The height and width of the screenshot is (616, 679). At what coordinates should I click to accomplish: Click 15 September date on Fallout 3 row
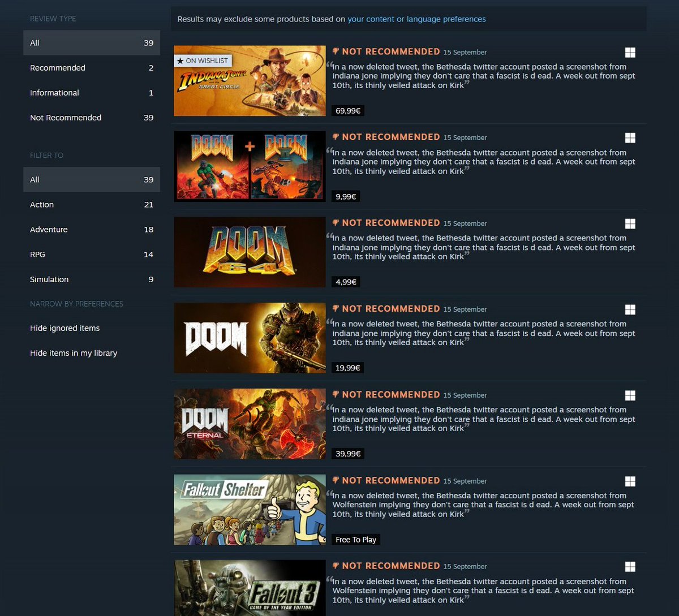pyautogui.click(x=465, y=567)
